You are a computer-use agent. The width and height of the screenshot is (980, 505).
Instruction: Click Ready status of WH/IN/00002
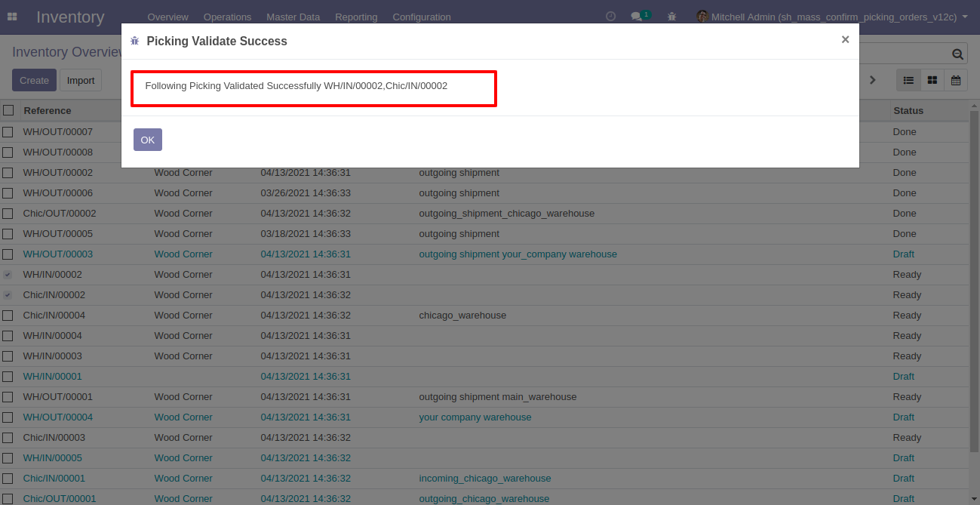point(907,274)
